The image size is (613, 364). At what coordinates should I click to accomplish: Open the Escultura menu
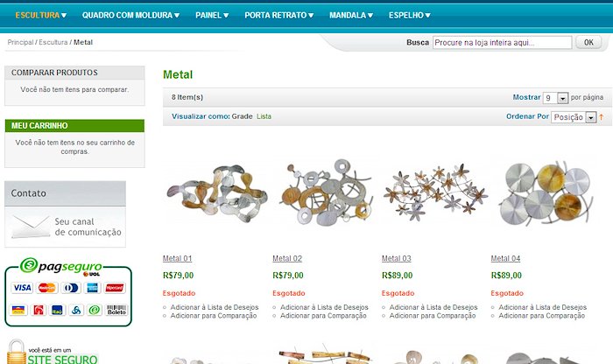point(40,15)
